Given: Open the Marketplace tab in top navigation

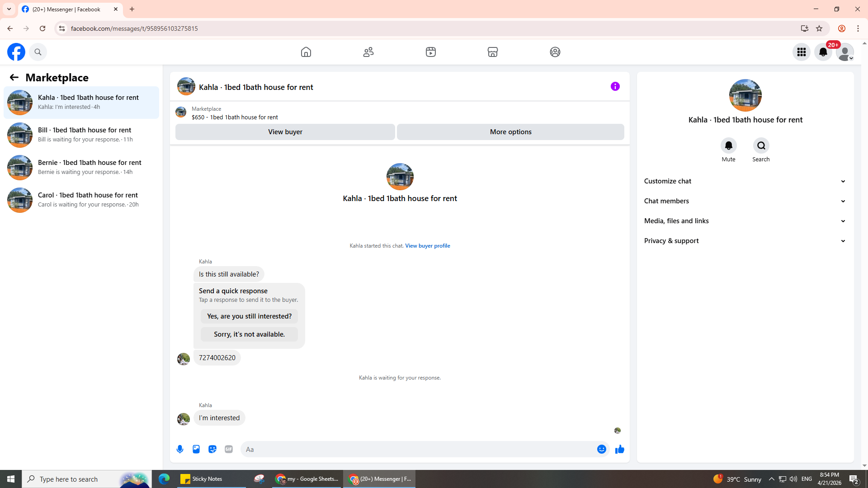Looking at the screenshot, I should tap(493, 52).
